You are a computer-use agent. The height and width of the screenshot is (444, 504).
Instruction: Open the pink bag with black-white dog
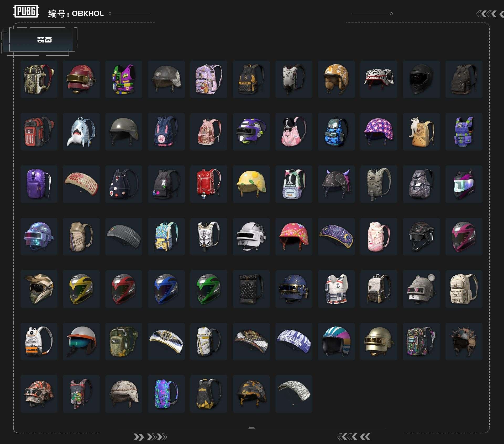(x=294, y=132)
